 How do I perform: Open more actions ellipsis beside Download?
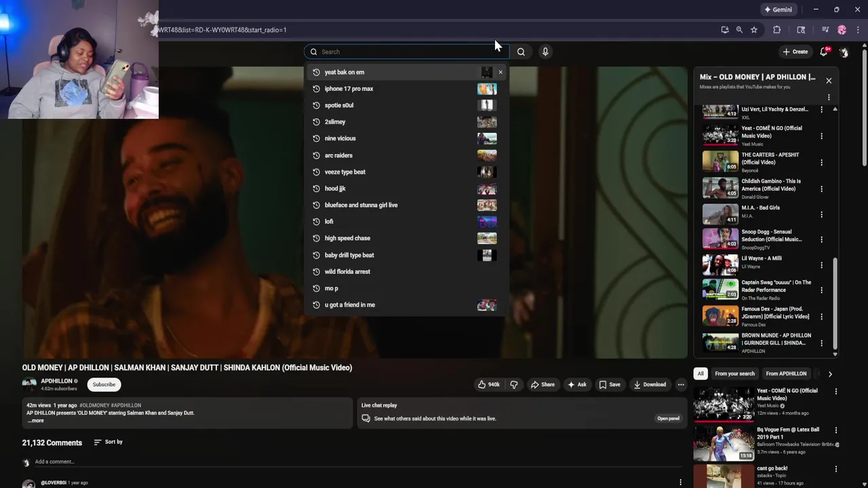coord(681,384)
